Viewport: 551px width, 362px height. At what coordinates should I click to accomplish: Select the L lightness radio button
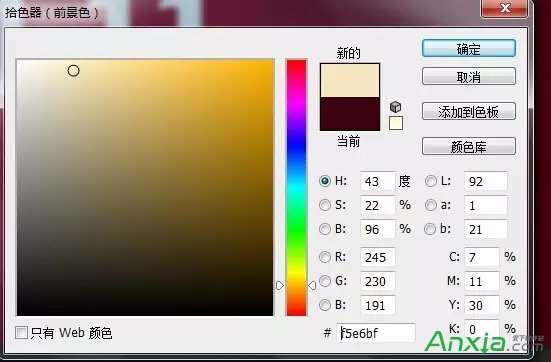coord(430,181)
